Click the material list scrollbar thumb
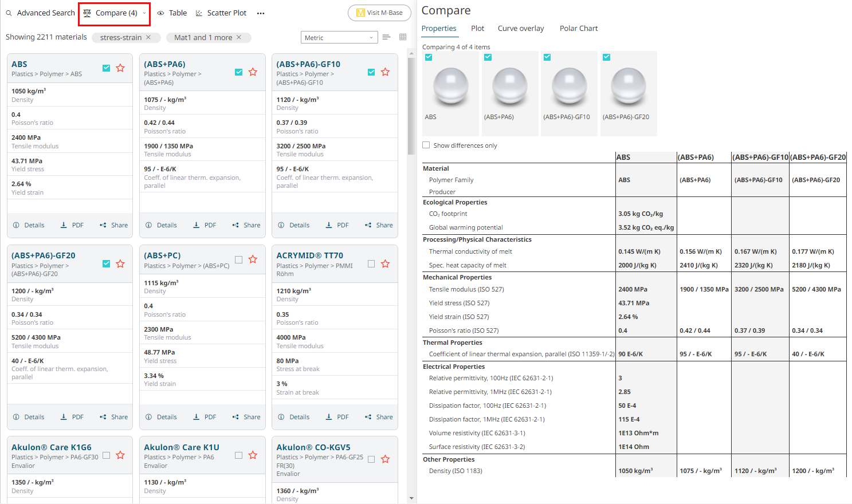Viewport: 852px width, 504px height. pyautogui.click(x=411, y=106)
